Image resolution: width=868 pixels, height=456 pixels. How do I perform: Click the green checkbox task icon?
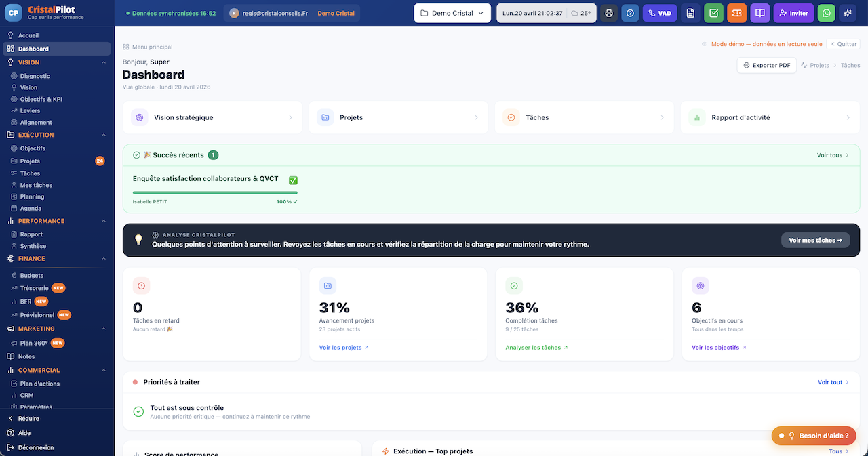(713, 13)
